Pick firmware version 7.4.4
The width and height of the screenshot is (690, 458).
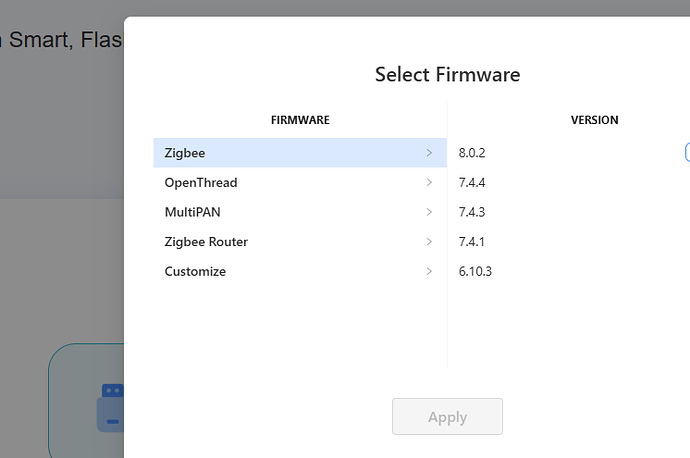472,182
